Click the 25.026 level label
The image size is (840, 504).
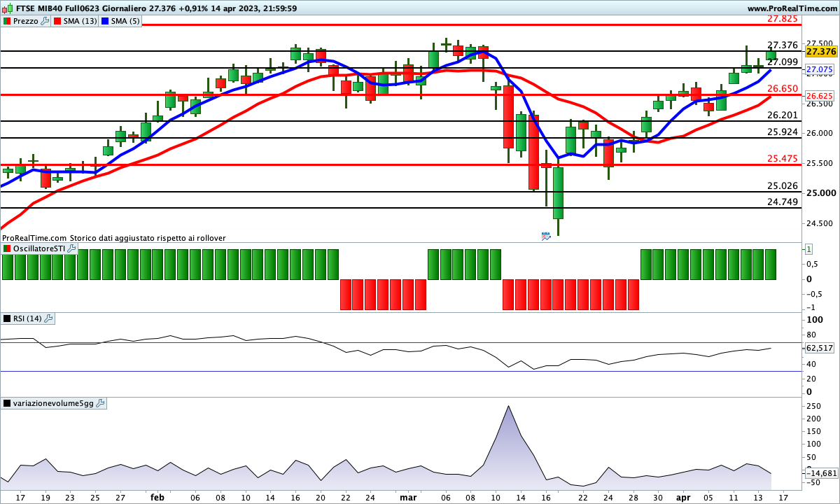[x=783, y=185]
